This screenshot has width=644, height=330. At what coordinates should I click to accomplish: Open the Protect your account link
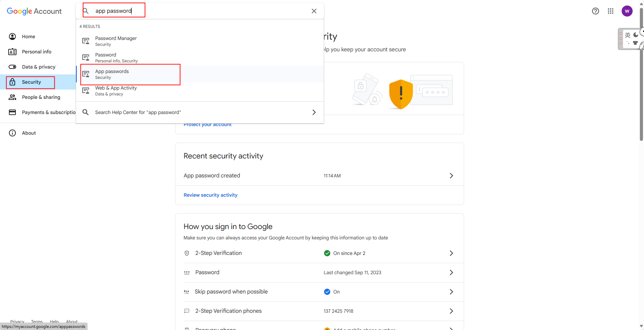207,125
